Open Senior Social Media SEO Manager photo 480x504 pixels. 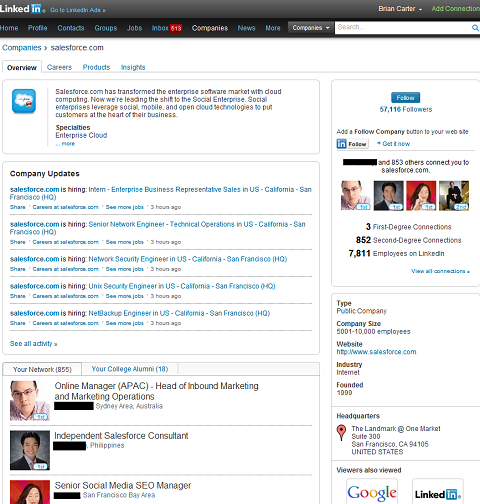click(30, 492)
